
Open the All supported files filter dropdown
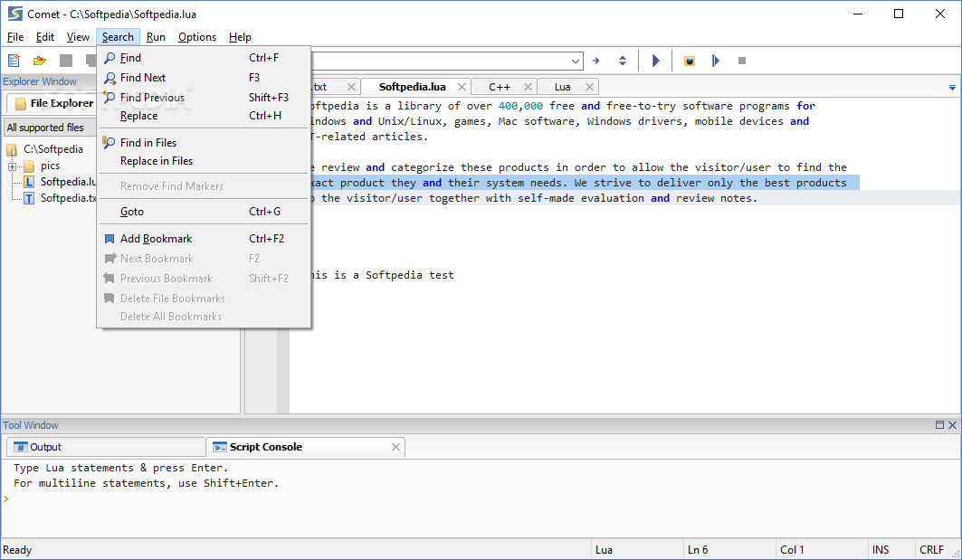pyautogui.click(x=51, y=128)
